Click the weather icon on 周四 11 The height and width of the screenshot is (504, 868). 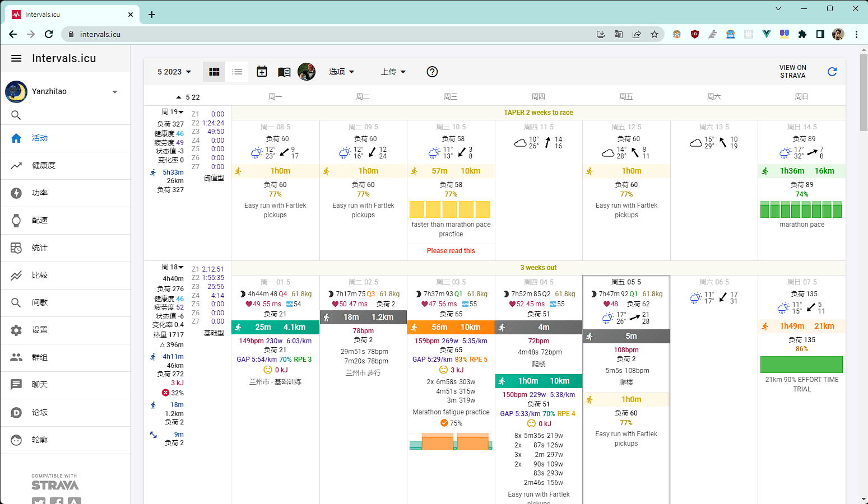click(x=520, y=143)
